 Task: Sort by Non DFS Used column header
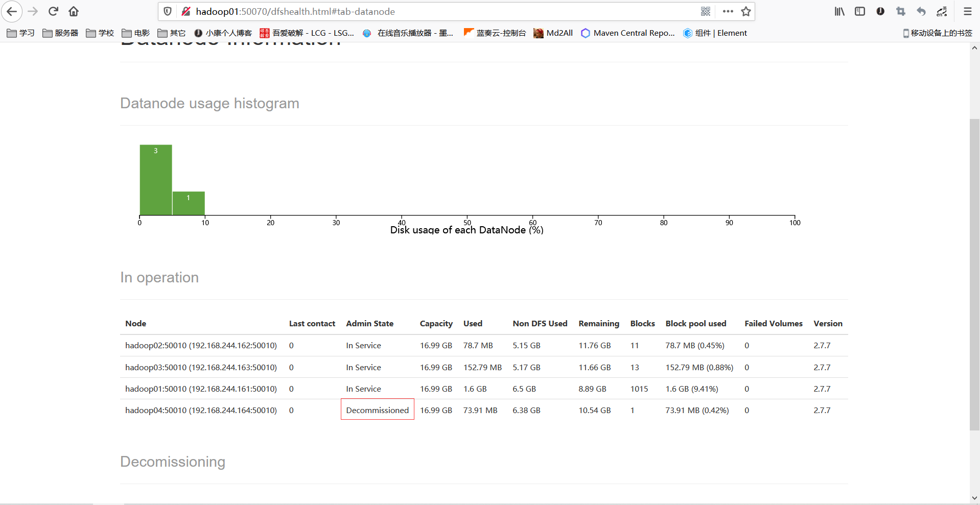540,324
